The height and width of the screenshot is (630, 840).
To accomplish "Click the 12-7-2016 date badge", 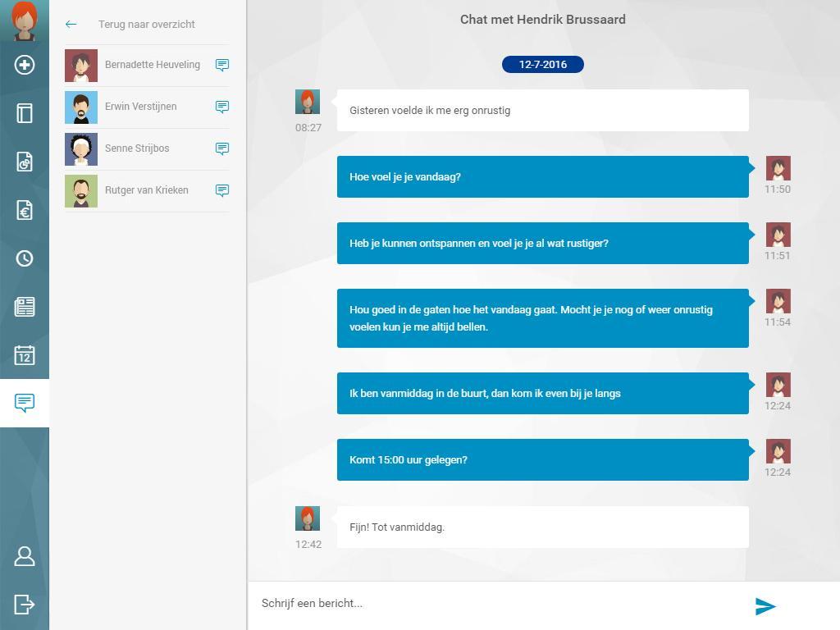I will click(543, 64).
